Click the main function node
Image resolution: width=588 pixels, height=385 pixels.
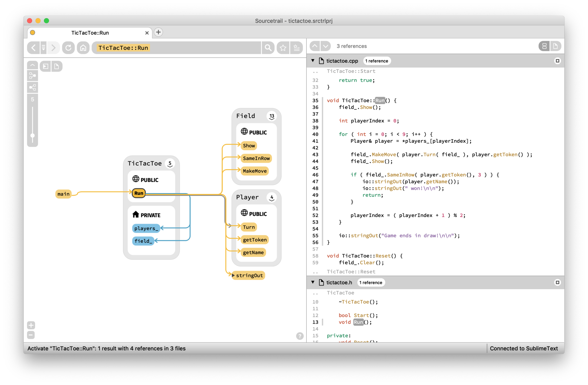coord(63,194)
